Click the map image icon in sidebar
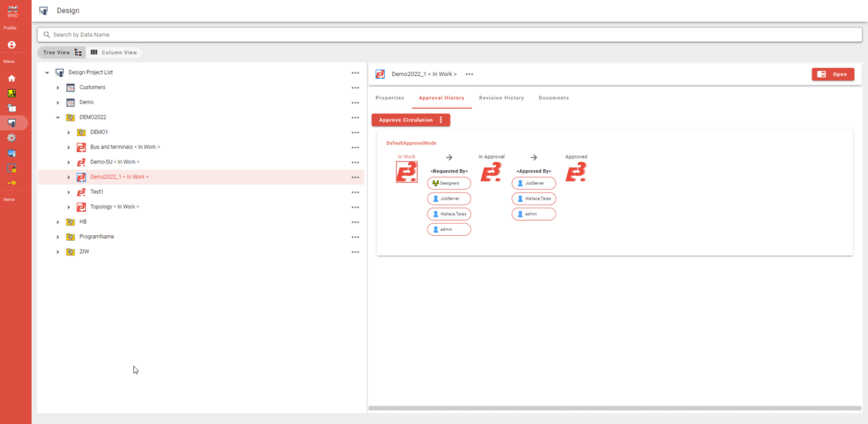Image resolution: width=868 pixels, height=424 pixels. point(13,93)
